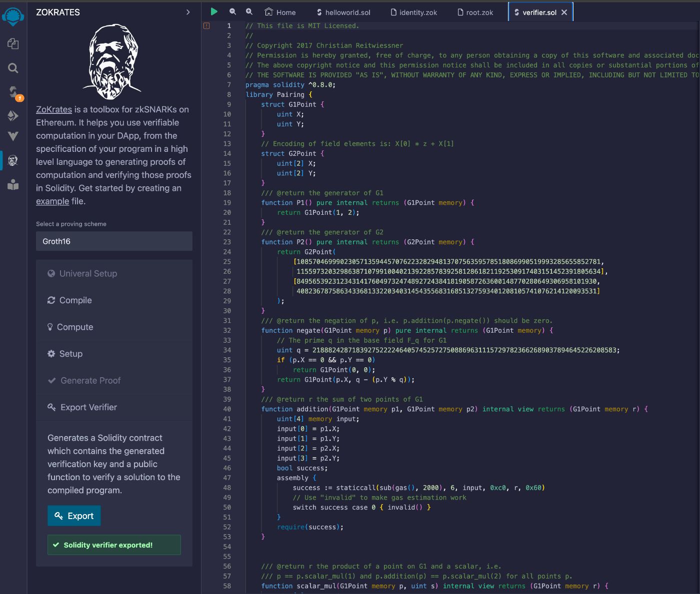Open the ZoKrates plugin sidebar icon
The height and width of the screenshot is (594, 700).
[x=13, y=160]
